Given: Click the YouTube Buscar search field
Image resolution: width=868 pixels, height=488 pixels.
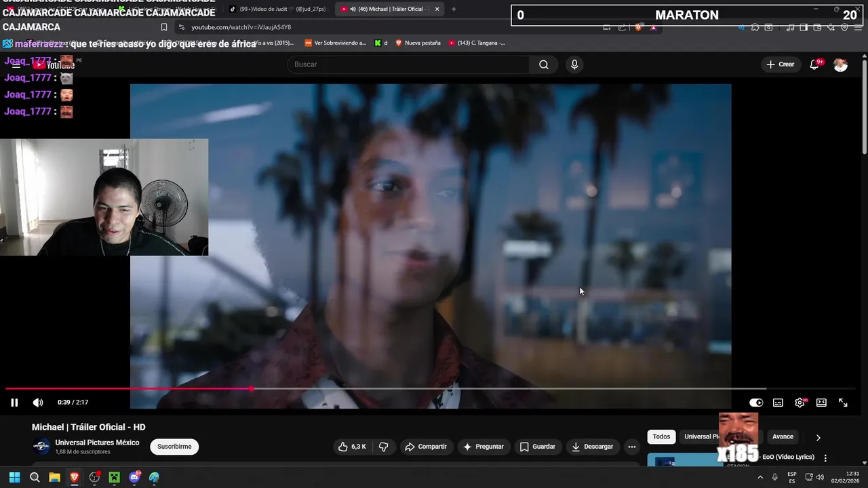Looking at the screenshot, I should click(409, 64).
